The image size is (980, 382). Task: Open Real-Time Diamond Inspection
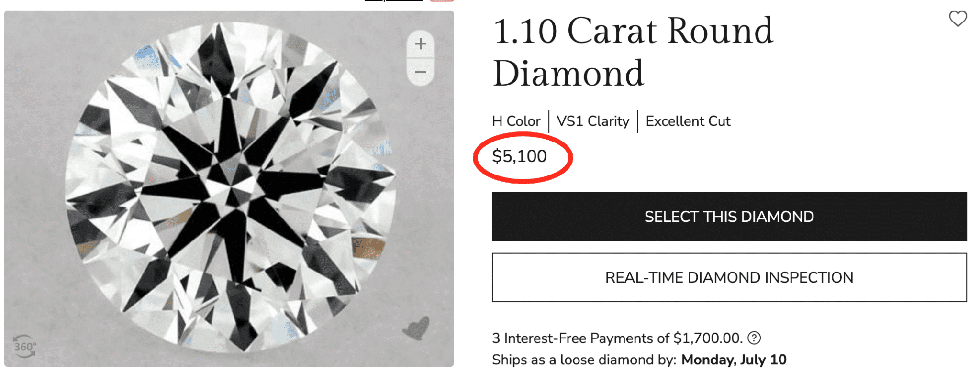click(x=729, y=277)
